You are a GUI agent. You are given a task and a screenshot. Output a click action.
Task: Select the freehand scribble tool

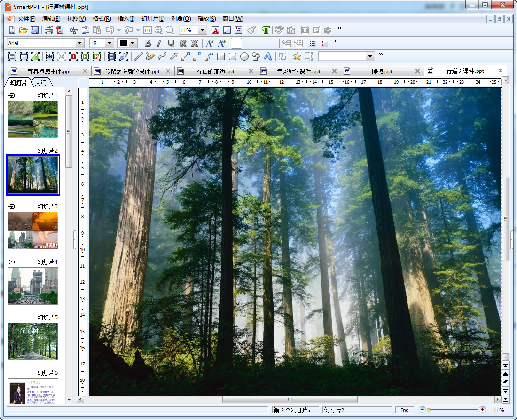pos(150,56)
